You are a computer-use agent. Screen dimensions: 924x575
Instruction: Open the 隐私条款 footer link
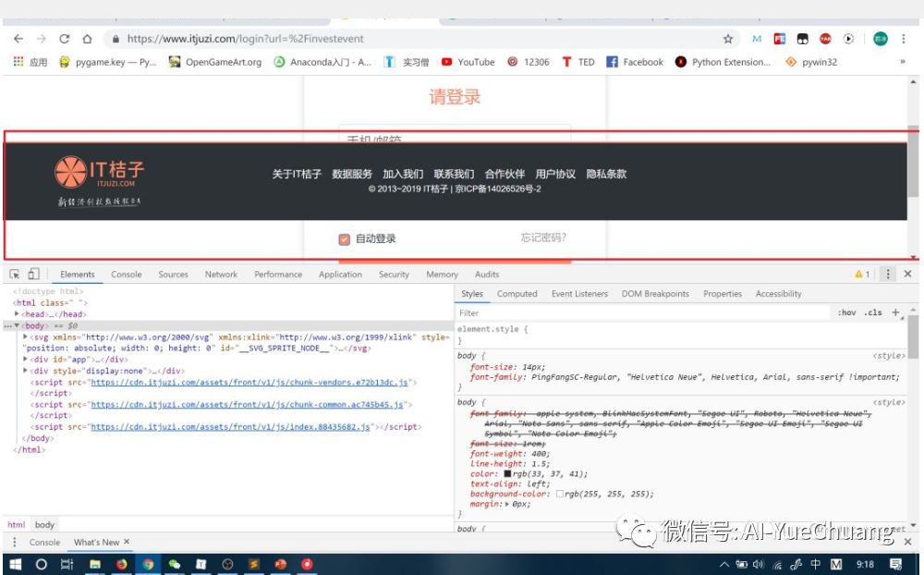pyautogui.click(x=606, y=174)
